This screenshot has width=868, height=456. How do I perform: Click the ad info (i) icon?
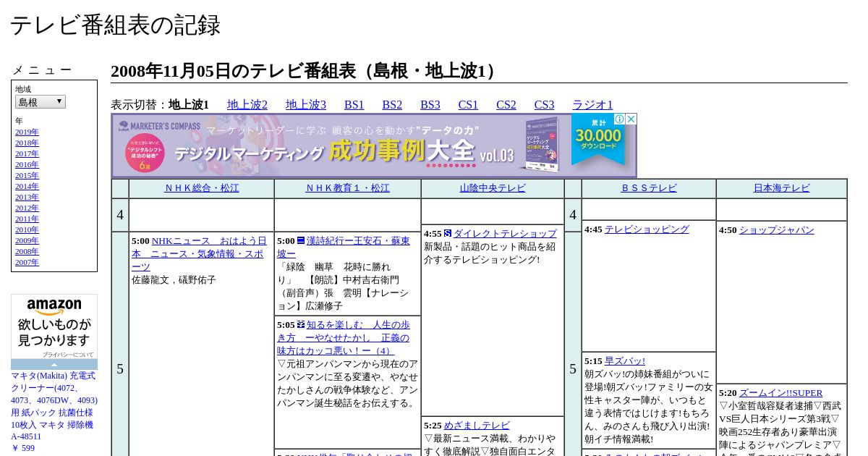click(619, 119)
